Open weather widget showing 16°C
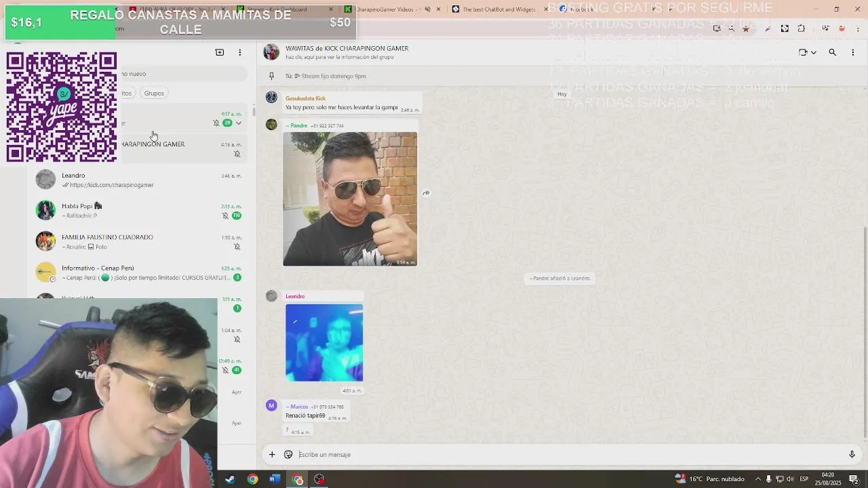The width and height of the screenshot is (868, 488). 709,479
